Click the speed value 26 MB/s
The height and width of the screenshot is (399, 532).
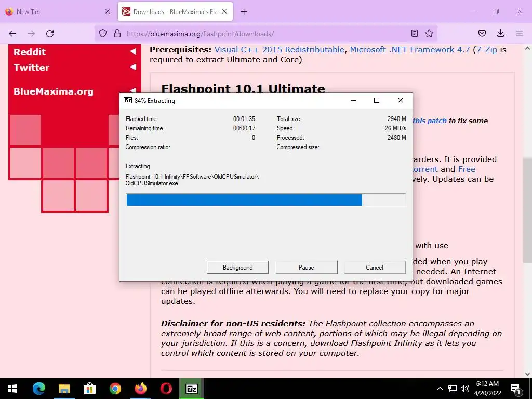pos(395,128)
